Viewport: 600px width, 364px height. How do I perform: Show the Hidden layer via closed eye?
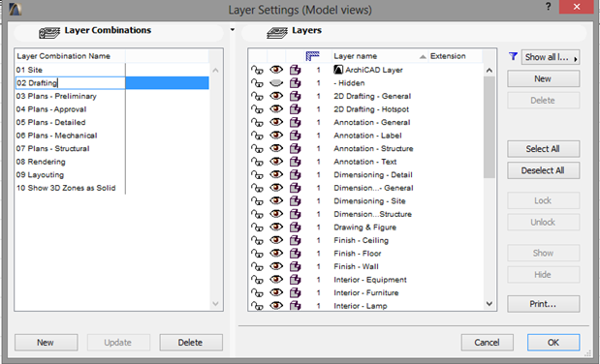click(276, 83)
